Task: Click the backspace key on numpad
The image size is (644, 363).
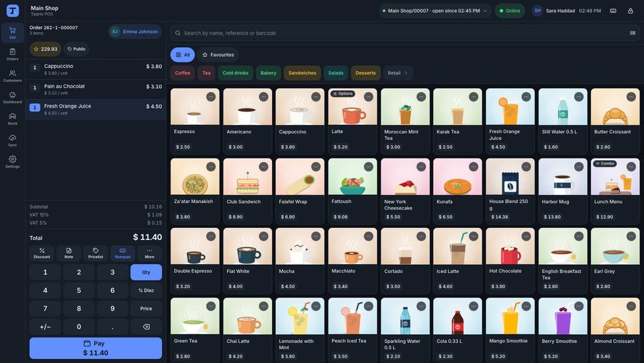Action: point(146,327)
